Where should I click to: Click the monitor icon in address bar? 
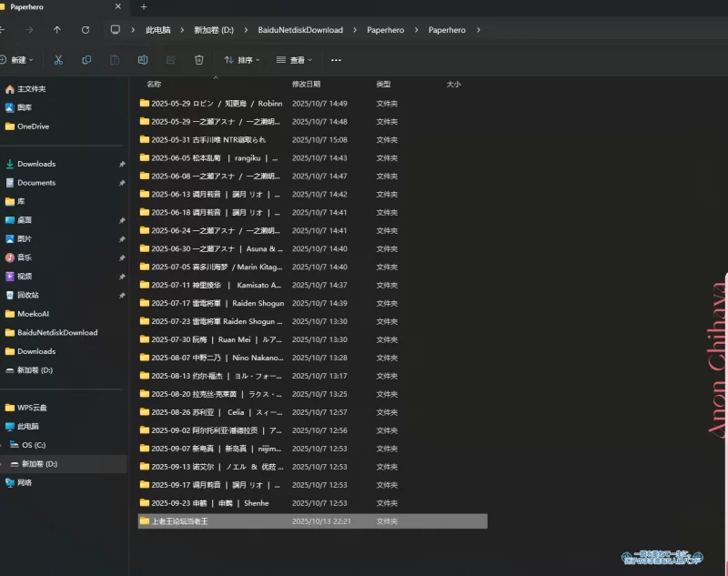[x=116, y=30]
